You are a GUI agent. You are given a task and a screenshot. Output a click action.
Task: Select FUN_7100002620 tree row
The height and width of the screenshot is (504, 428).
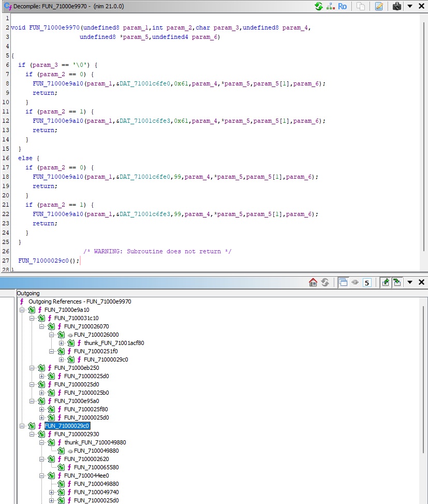pyautogui.click(x=86, y=459)
